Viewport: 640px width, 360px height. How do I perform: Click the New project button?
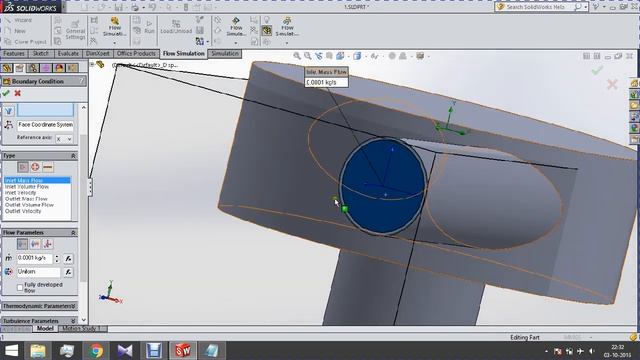16,31
